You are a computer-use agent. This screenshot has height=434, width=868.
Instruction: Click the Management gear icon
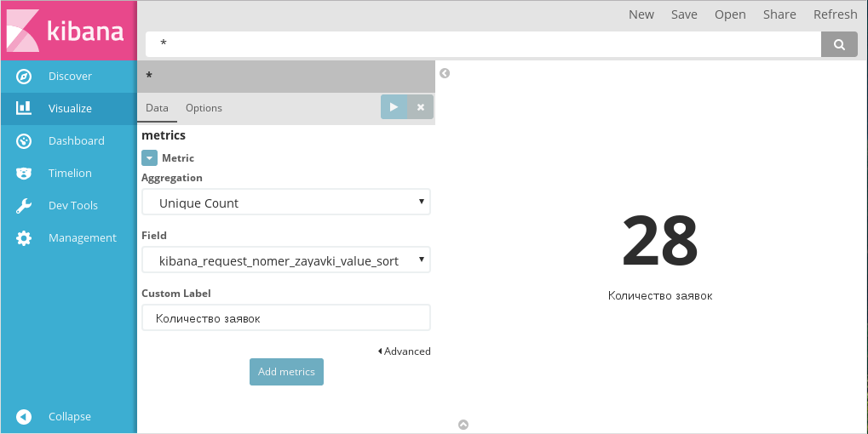pos(24,238)
